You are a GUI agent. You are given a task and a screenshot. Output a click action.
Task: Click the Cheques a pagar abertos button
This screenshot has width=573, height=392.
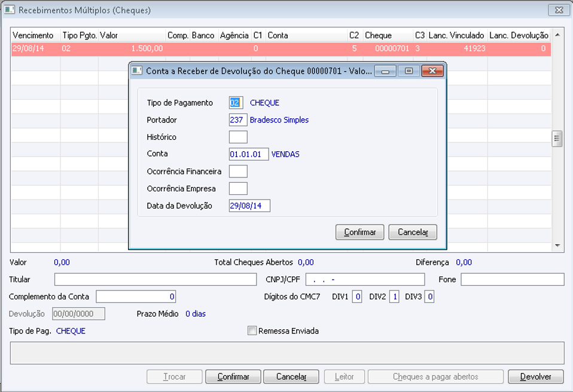[x=435, y=376]
